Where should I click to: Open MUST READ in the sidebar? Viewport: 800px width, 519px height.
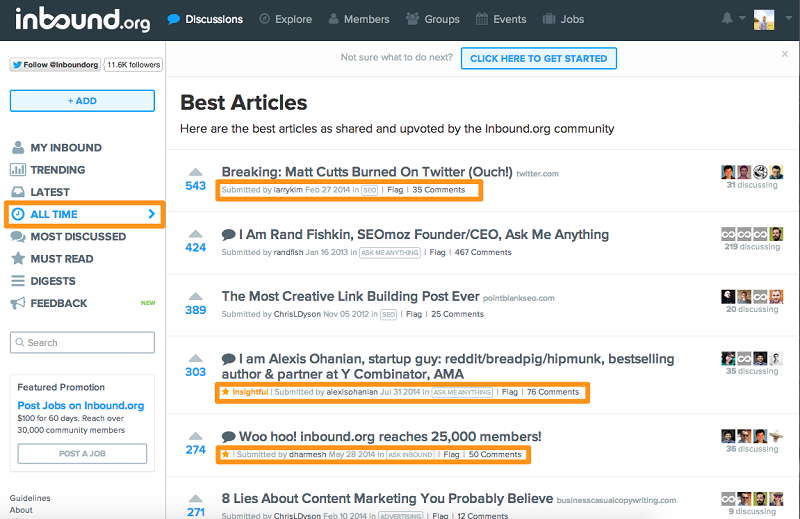62,259
